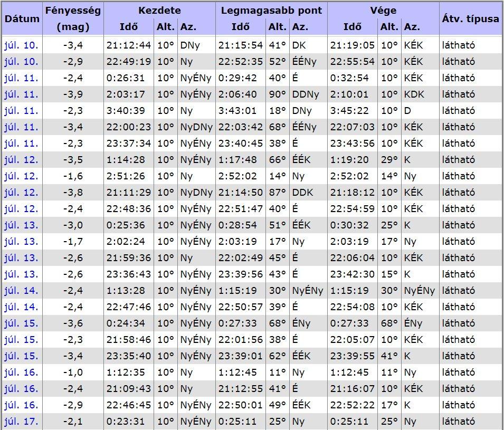Click júl. 15. date of the 0:24:34 pass

(21, 323)
